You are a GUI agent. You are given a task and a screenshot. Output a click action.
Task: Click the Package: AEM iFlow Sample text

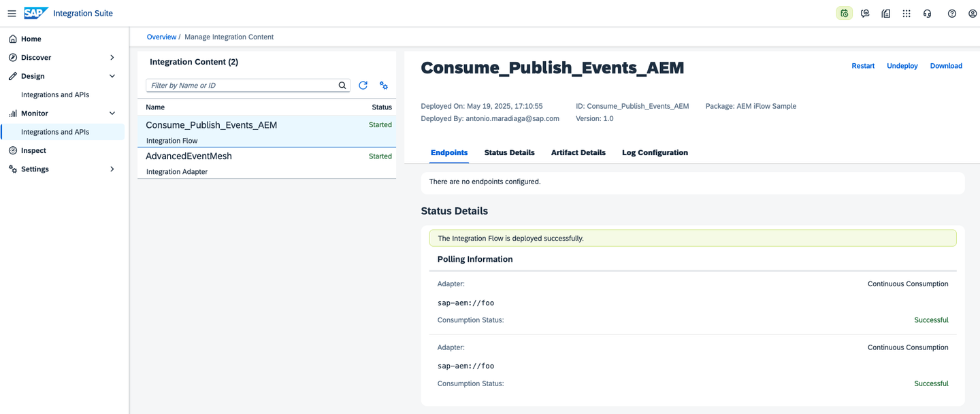[x=751, y=106]
